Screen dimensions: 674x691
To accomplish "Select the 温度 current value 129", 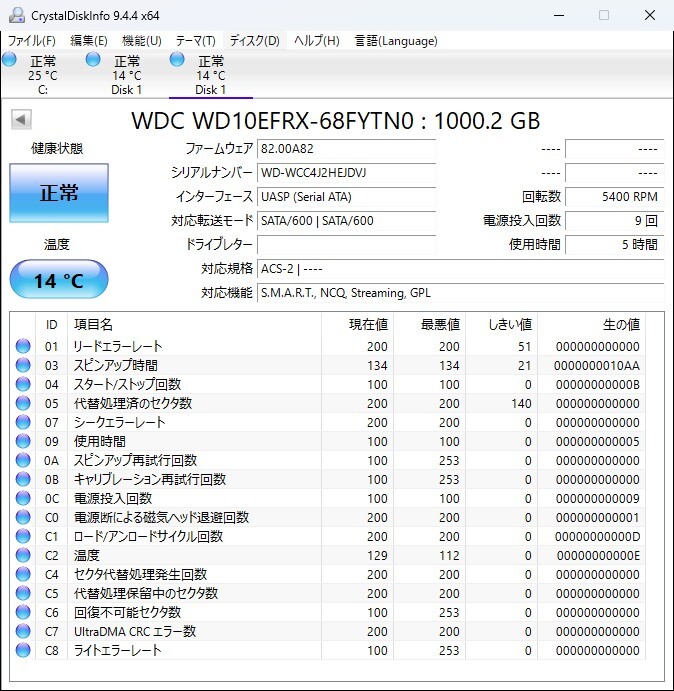I will tap(377, 555).
